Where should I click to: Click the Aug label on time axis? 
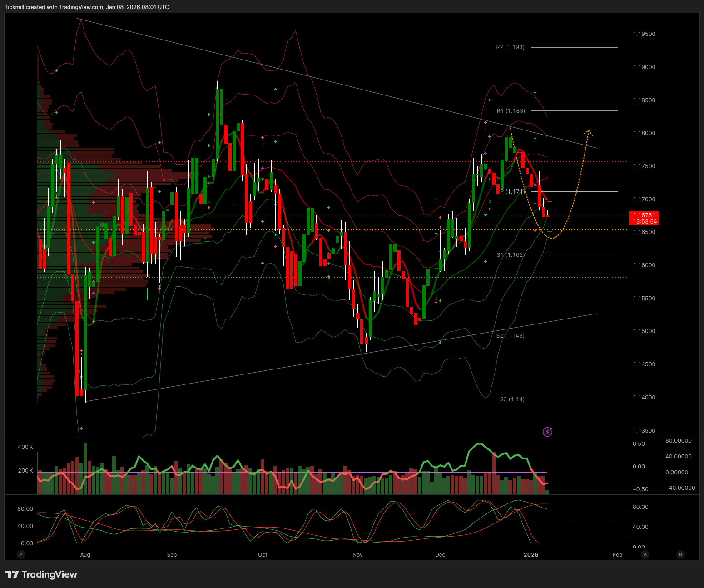click(85, 555)
